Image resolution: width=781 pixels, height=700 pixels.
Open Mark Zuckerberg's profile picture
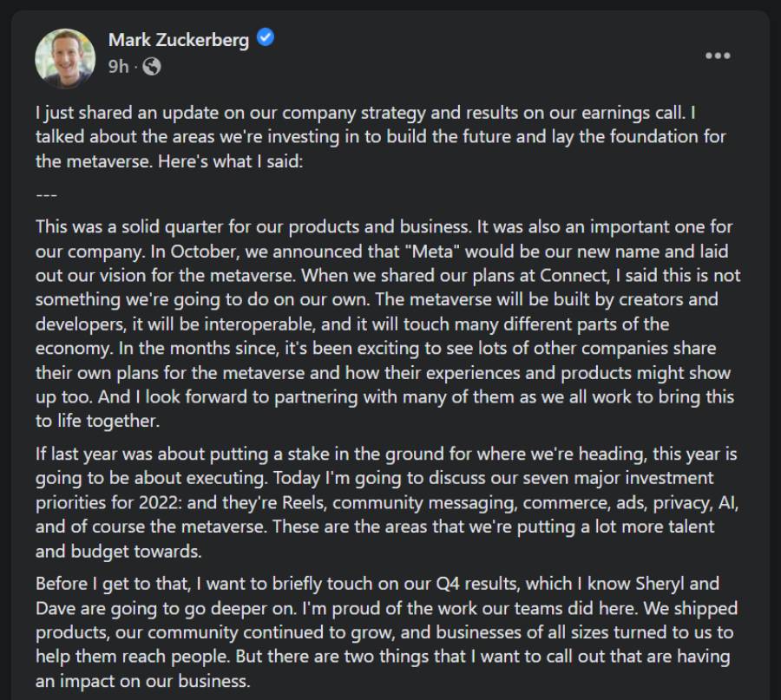(x=65, y=59)
